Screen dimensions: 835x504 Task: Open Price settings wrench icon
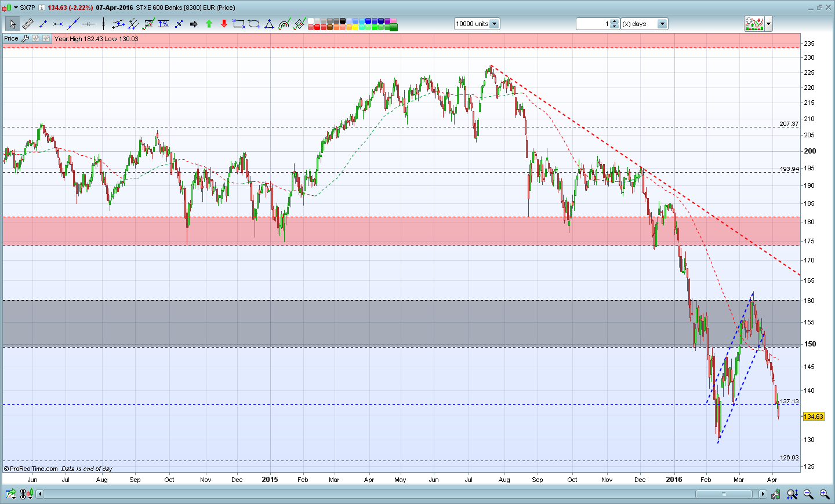25,38
